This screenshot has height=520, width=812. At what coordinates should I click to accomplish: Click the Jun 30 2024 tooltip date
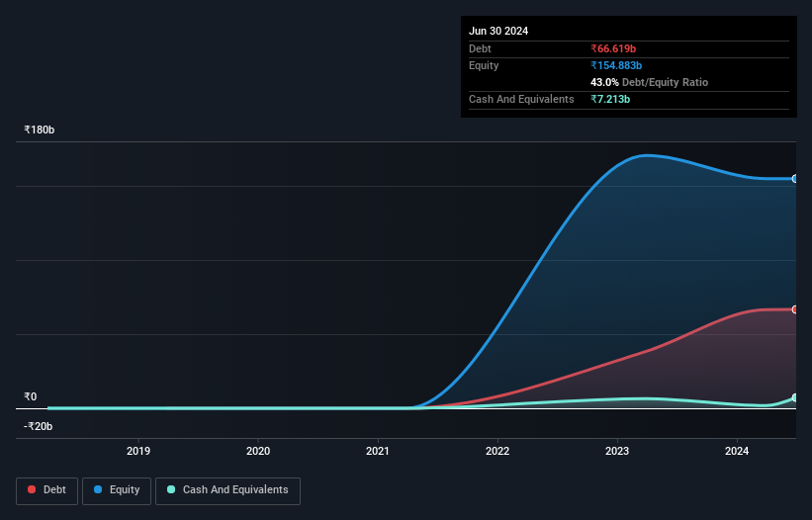[x=498, y=31]
